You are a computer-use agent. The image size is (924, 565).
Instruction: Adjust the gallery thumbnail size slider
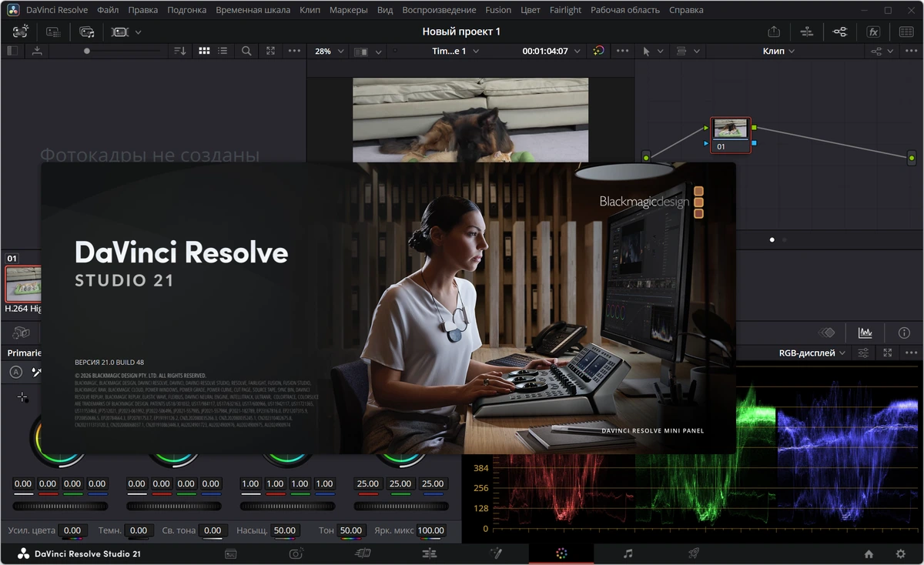(x=123, y=51)
